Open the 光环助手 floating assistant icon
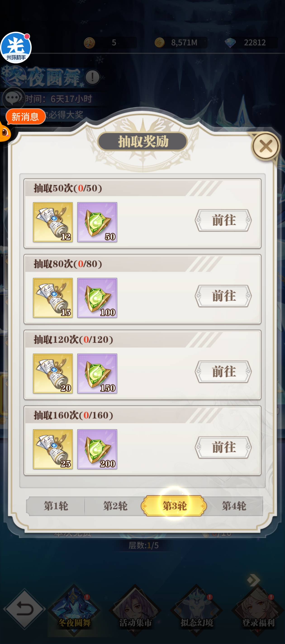Image resolution: width=285 pixels, height=644 pixels. [16, 48]
